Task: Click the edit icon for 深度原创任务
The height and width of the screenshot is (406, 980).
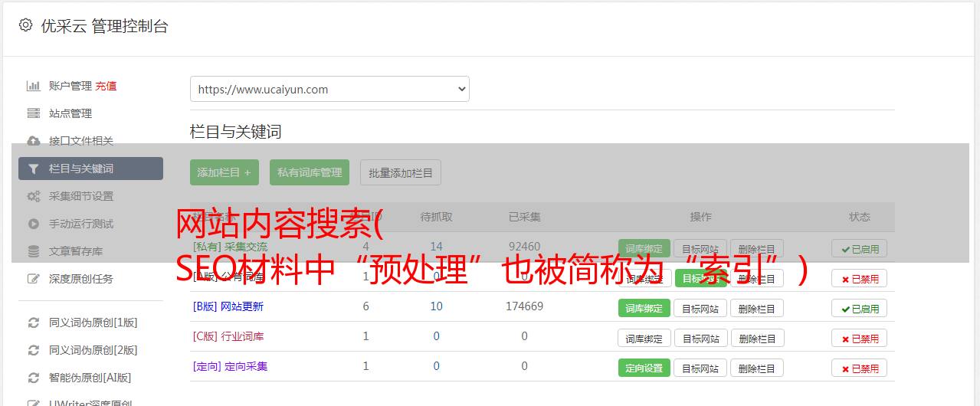Action: (33, 279)
